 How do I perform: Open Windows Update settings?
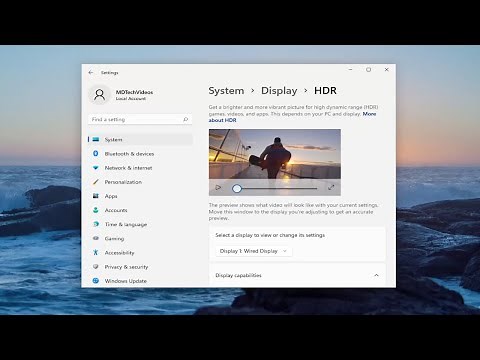point(140,281)
